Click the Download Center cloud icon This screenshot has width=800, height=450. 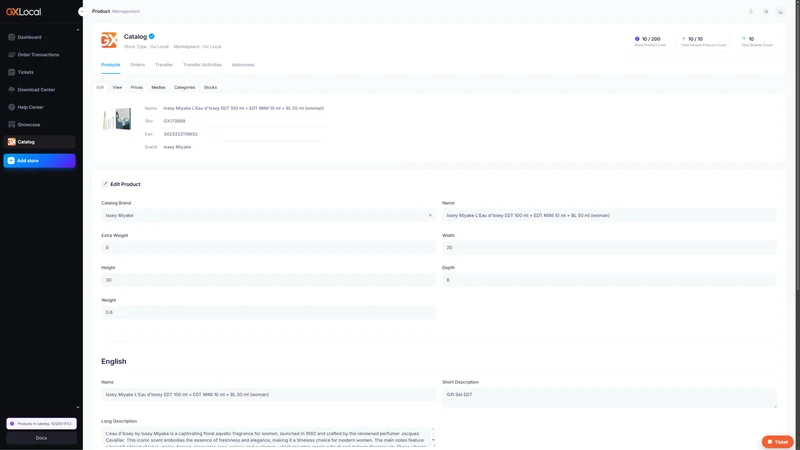point(11,89)
